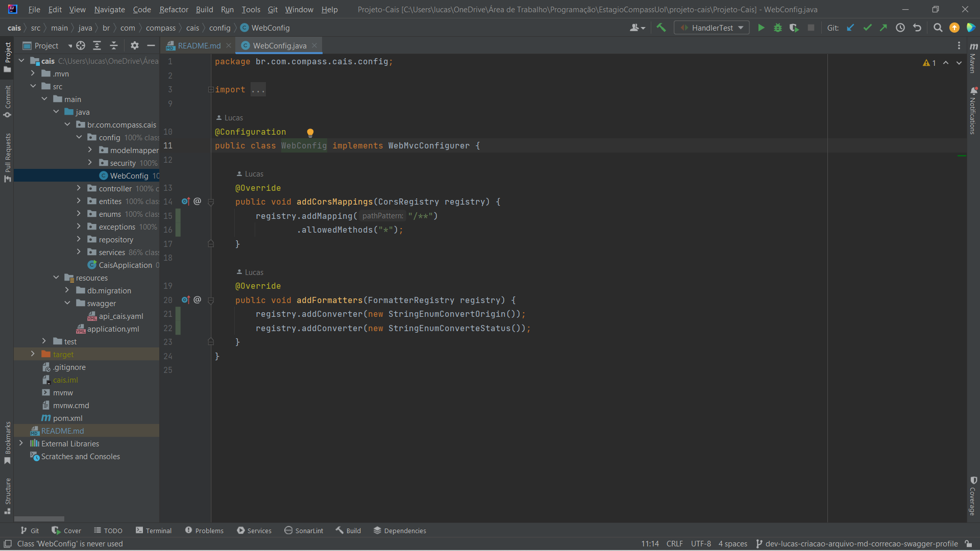Screen dimensions: 980x551
Task: Select pom.xml in the project tree
Action: pyautogui.click(x=68, y=418)
